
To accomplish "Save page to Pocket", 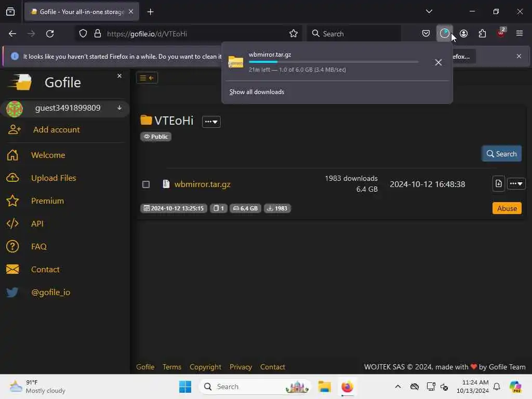I will pyautogui.click(x=426, y=34).
